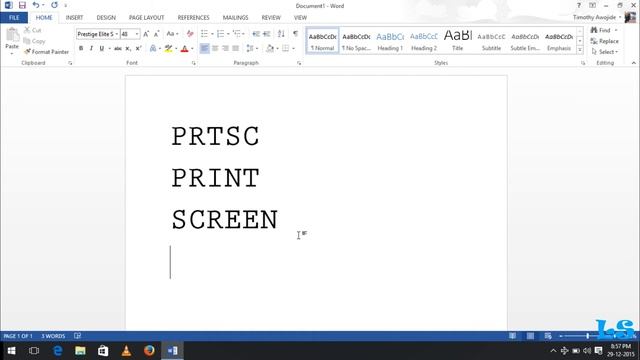Switch to the INSERT tab
The image size is (640, 360).
(74, 18)
